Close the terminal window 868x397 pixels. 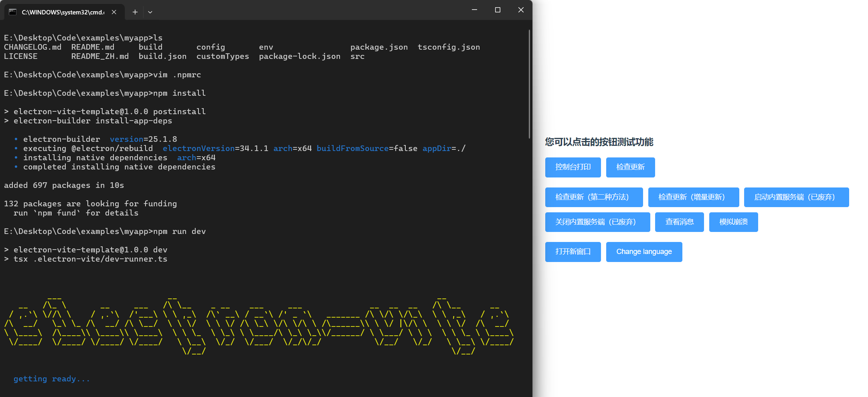tap(521, 10)
